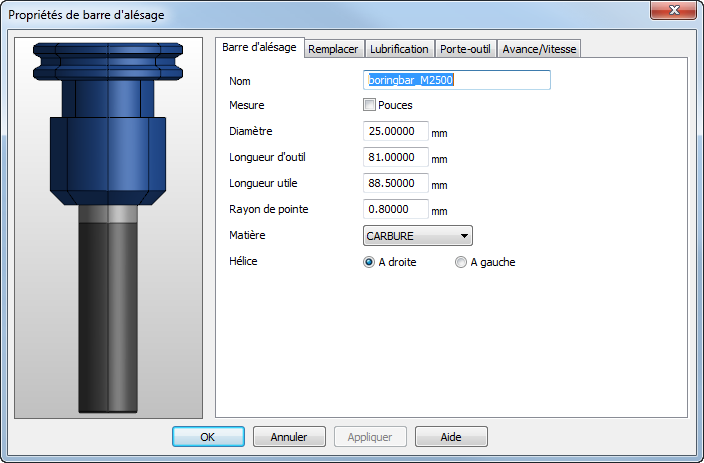
Task: Click the Hélice label text
Action: point(243,261)
